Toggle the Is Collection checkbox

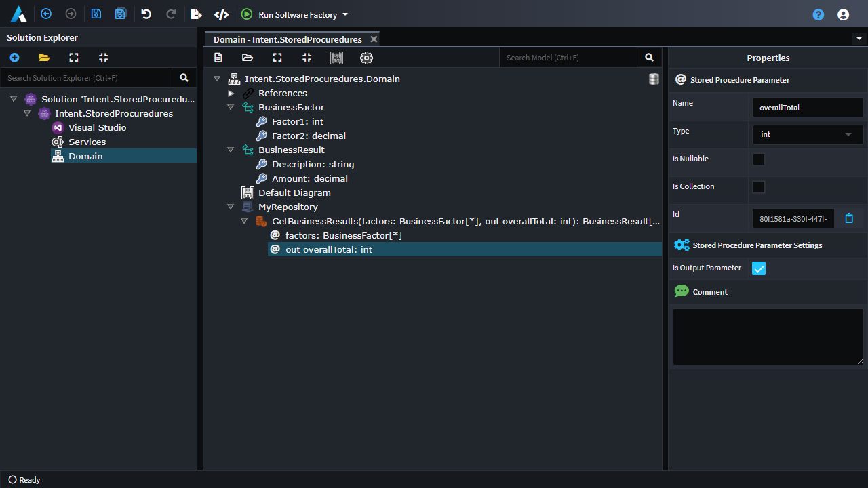(x=759, y=187)
